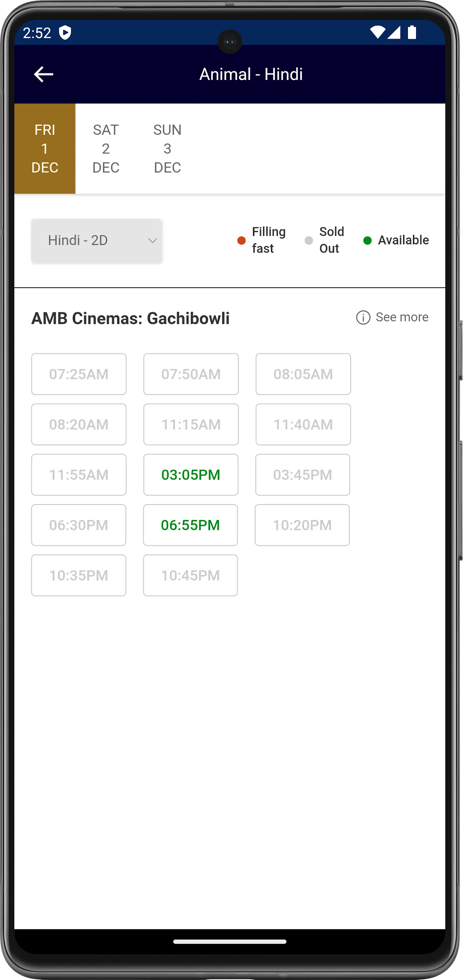The width and height of the screenshot is (463, 980).
Task: Tap the 03:45PM showtime
Action: (303, 475)
